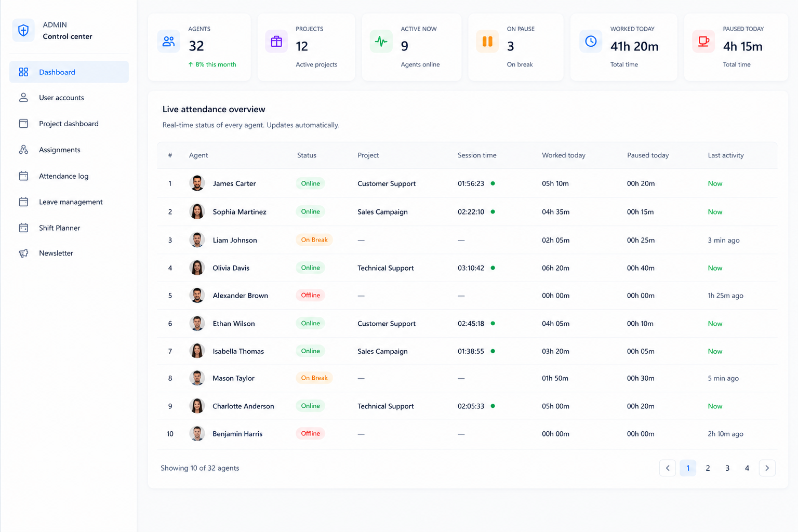Click Isabella Thomas's session time 01:38:55
798x532 pixels.
[x=471, y=351]
